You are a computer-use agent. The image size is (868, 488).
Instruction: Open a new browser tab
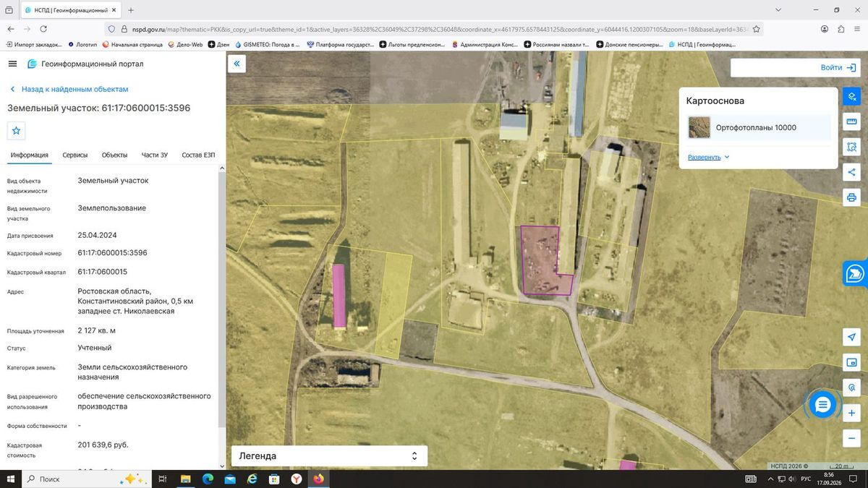click(131, 10)
